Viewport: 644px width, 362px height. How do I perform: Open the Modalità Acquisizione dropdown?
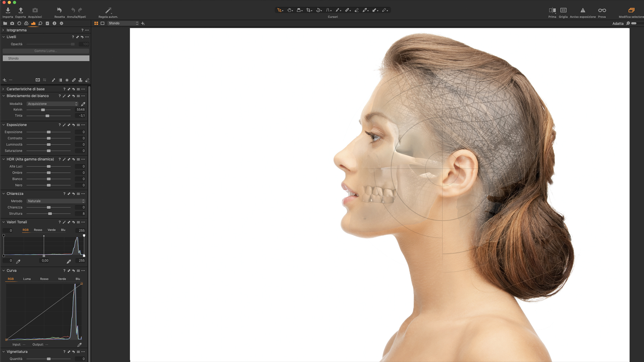(53, 104)
